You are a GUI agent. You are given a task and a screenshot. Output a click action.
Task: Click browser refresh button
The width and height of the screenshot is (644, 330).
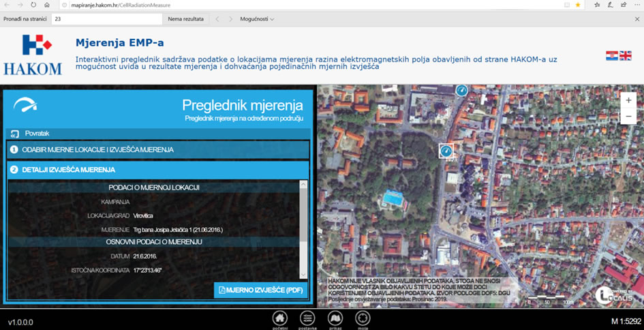coord(33,5)
